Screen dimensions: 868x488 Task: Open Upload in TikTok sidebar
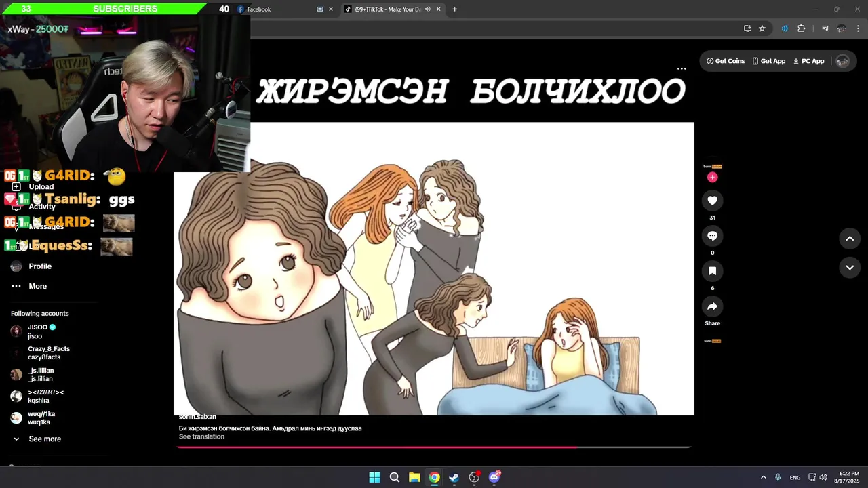click(41, 186)
